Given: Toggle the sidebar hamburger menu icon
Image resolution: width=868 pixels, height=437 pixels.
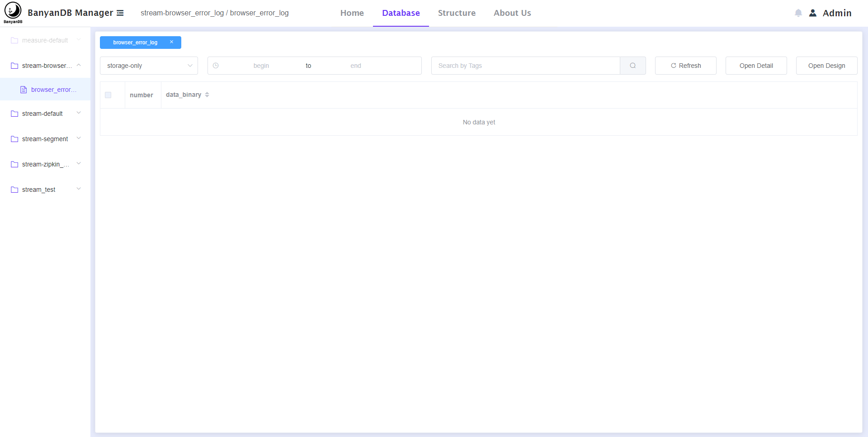Looking at the screenshot, I should click(x=120, y=13).
